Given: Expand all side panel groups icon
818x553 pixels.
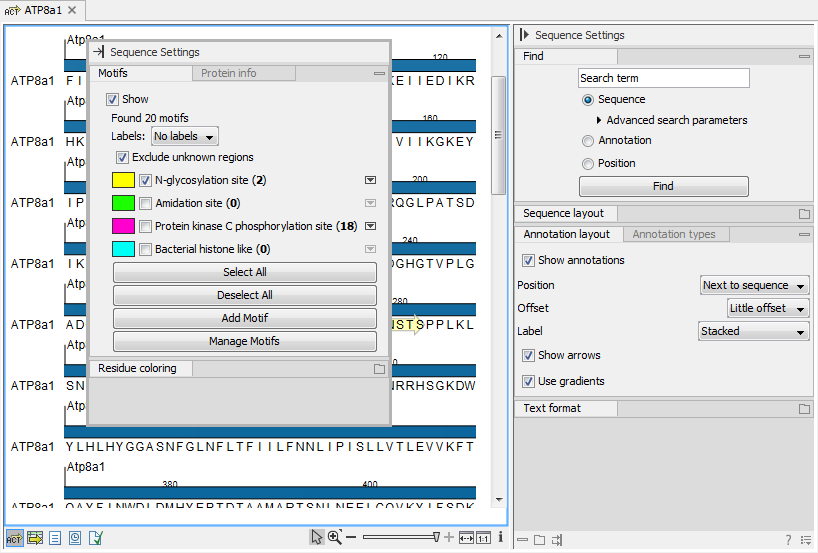Looking at the screenshot, I should 539,540.
